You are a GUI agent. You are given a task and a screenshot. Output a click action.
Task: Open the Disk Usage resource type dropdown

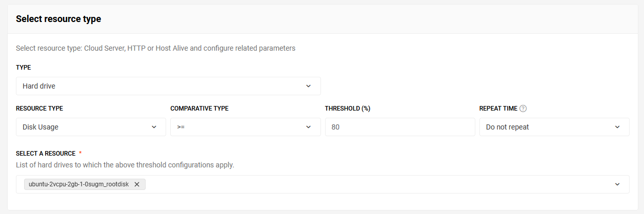[91, 127]
